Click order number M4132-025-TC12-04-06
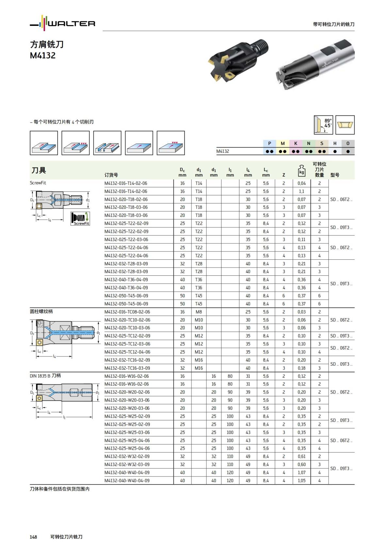The image size is (392, 555). tap(127, 352)
